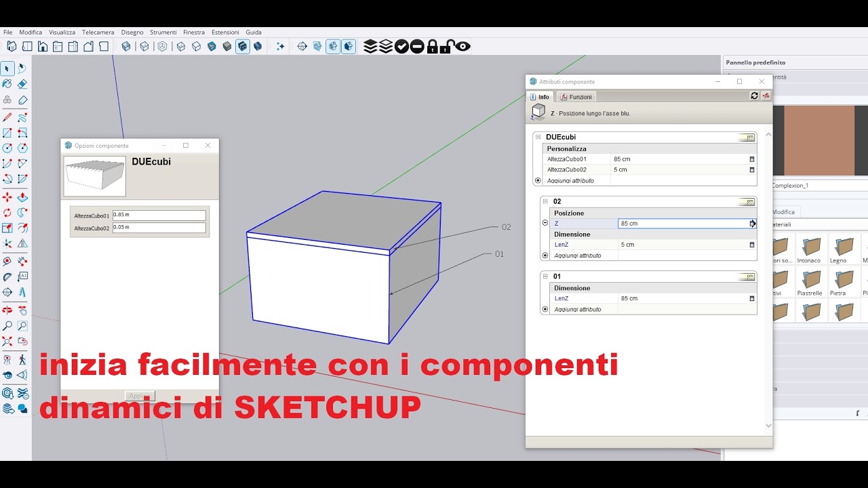Switch to the Funzioni tab

(x=576, y=97)
